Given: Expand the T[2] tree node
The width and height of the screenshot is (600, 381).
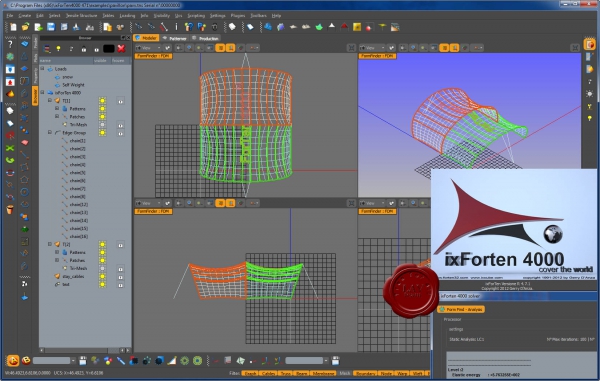Looking at the screenshot, I should click(50, 244).
